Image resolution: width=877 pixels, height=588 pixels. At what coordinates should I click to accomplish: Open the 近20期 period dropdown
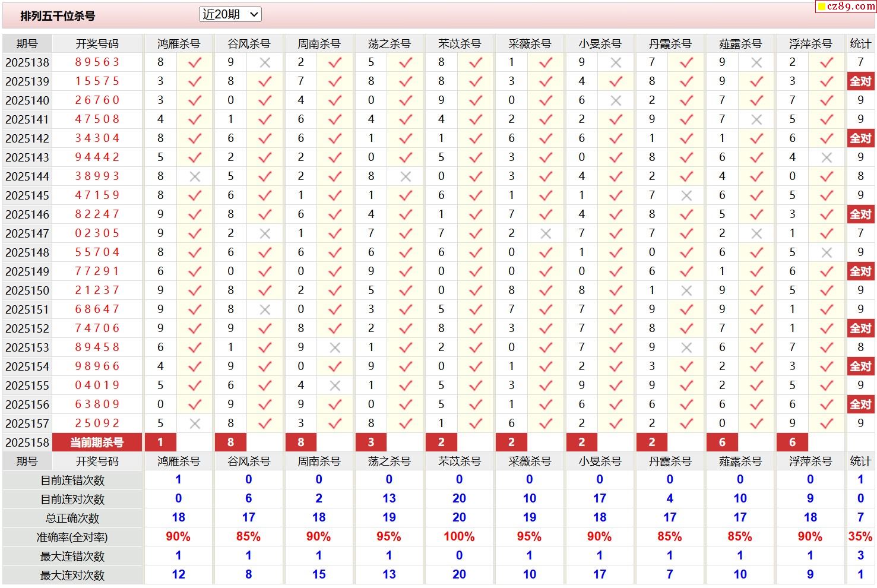click(x=230, y=14)
